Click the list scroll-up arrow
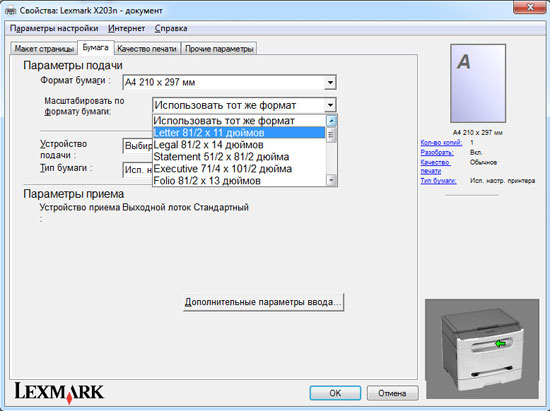550x411 pixels. [x=331, y=121]
